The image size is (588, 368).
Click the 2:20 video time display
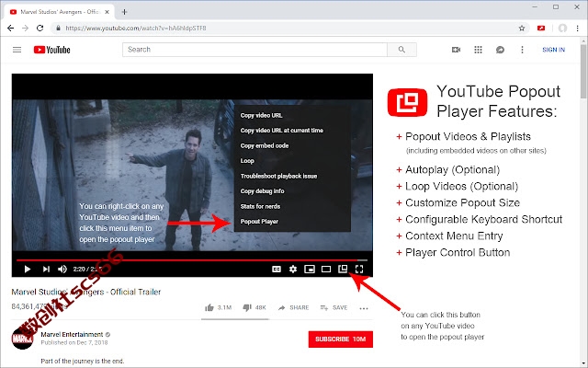[87, 269]
